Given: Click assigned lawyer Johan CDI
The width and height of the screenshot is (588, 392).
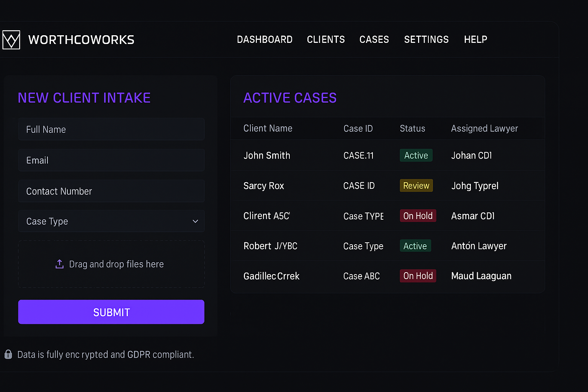Looking at the screenshot, I should coord(471,155).
